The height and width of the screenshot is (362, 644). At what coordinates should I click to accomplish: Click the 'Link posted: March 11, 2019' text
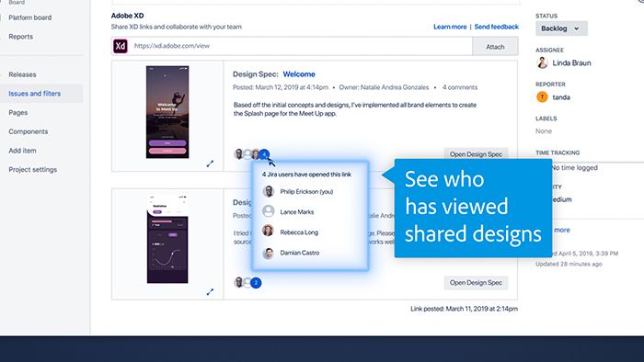coord(464,309)
